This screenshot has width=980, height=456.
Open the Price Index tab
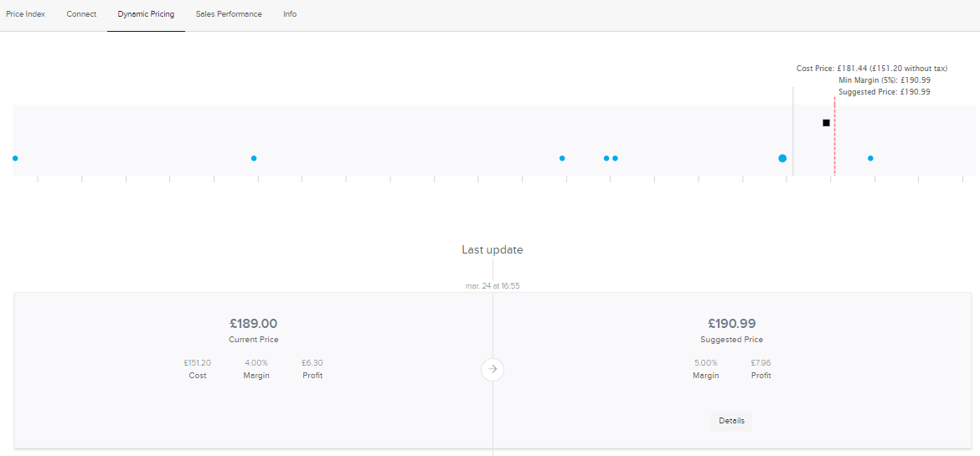coord(25,14)
